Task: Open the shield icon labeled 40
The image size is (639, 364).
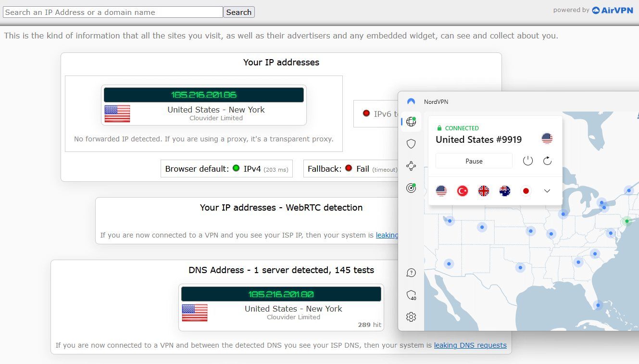Action: (411, 295)
